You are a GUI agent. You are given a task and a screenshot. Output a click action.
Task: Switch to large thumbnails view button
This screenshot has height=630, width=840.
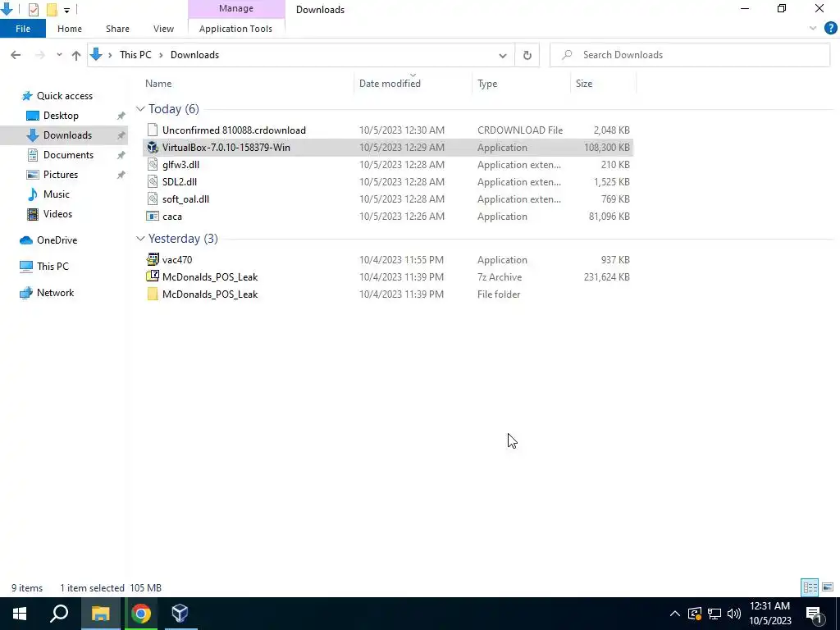tap(828, 587)
